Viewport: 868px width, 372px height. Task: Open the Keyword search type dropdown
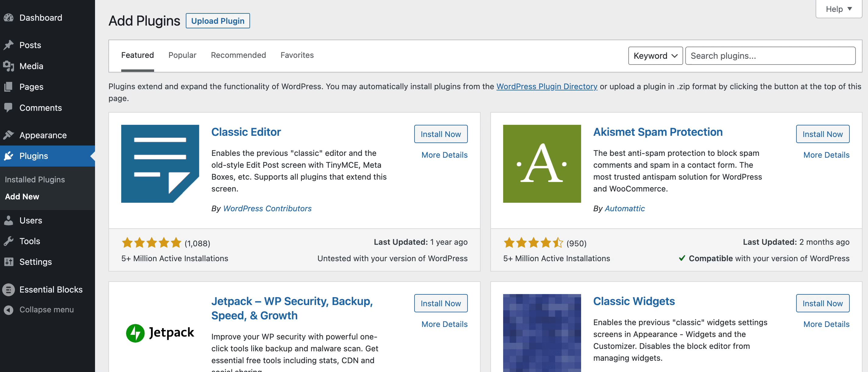[655, 56]
